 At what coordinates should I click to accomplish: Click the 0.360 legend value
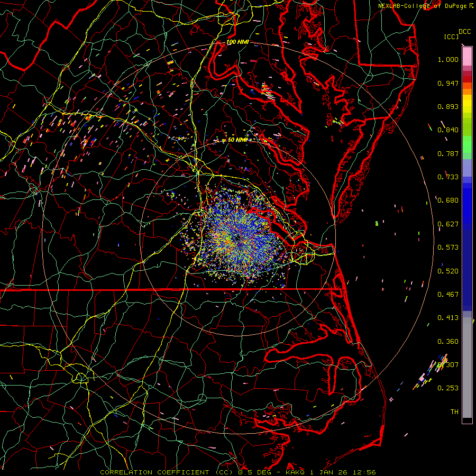coord(448,342)
